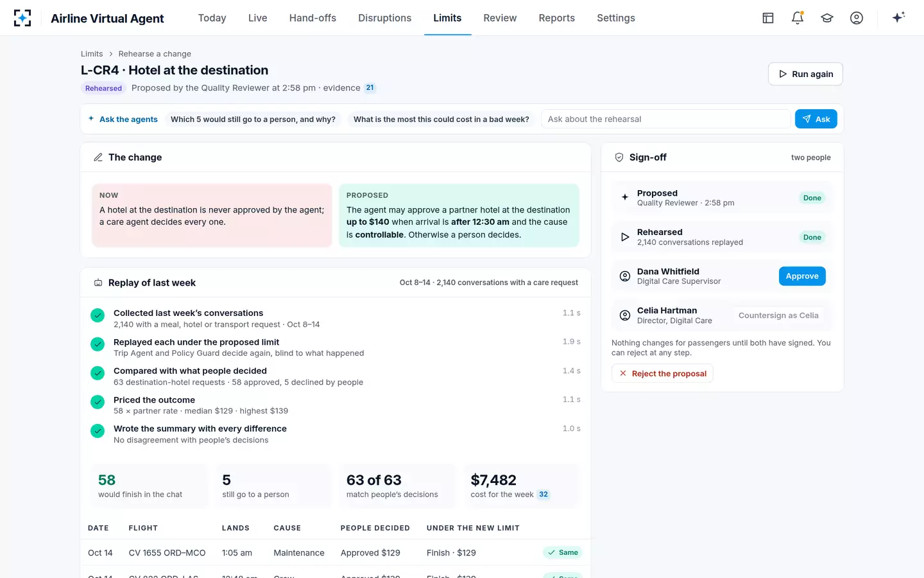This screenshot has width=924, height=578.
Task: Click the Done badge on the Rehearsed step
Action: pos(812,238)
